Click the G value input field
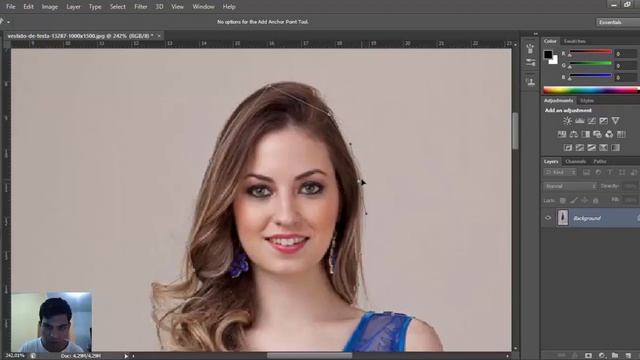Image resolution: width=640 pixels, height=360 pixels. [x=626, y=65]
